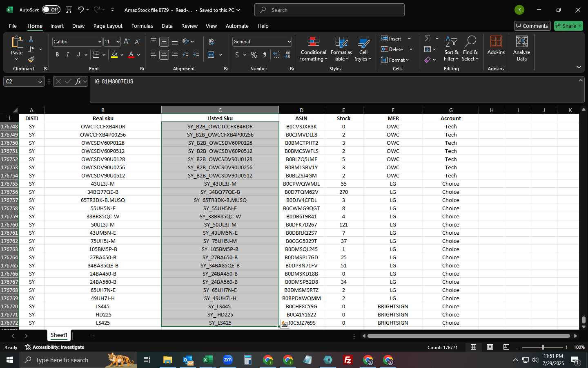Screen dimensions: 588x368
Task: Open the font size dropdown
Action: [118, 42]
